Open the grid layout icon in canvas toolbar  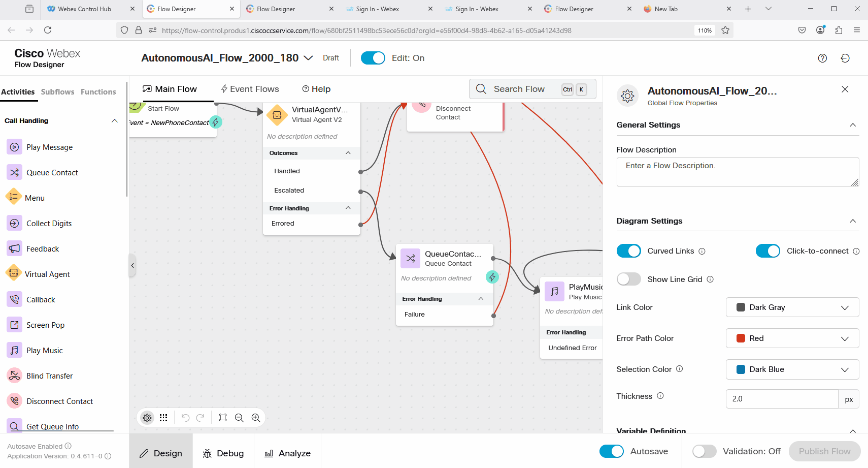[x=163, y=418]
